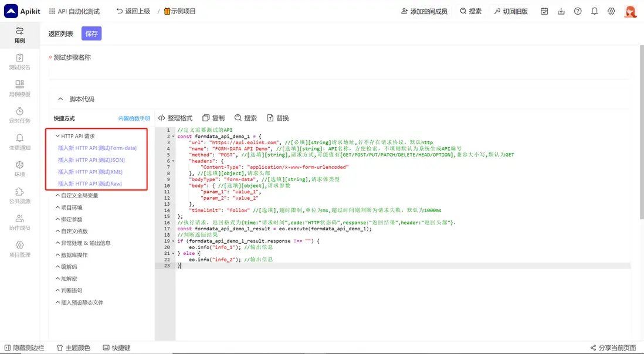Viewport: 644px width, 354px height.
Task: Expand the 自定义函数 group
Action: [x=72, y=232]
